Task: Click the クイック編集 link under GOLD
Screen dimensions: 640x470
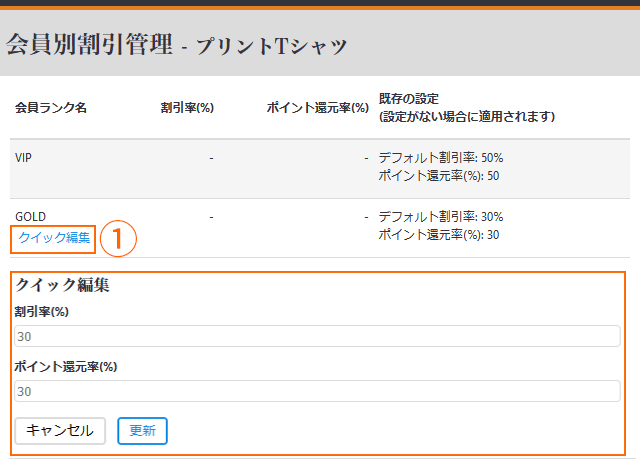Action: 54,238
